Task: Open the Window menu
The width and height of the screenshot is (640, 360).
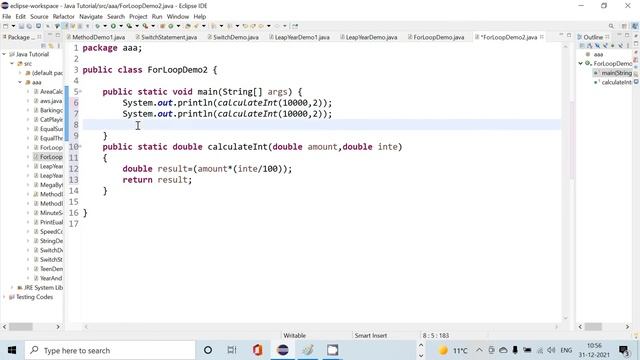Action: [178, 16]
